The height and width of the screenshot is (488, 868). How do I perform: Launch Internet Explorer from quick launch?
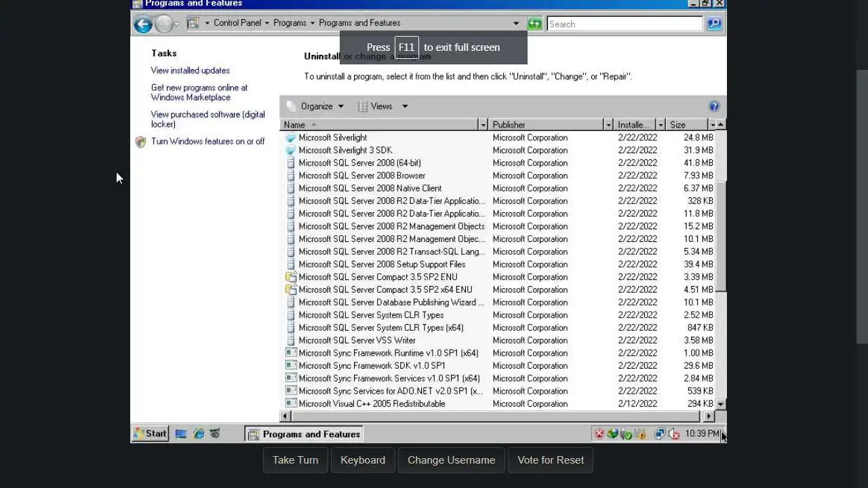click(x=198, y=434)
